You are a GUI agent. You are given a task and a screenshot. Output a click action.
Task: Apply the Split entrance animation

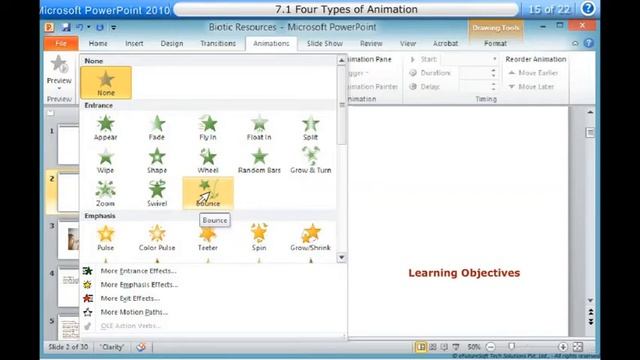click(x=310, y=128)
